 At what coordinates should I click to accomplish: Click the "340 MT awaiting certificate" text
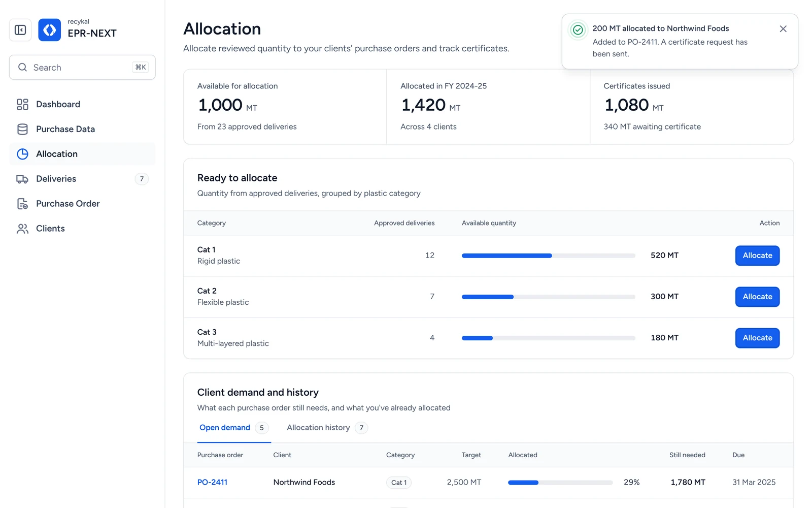652,126
